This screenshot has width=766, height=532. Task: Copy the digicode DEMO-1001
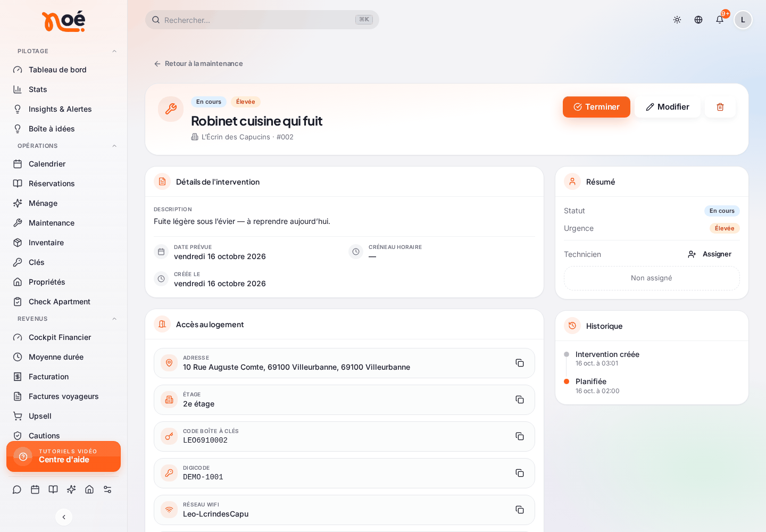click(x=520, y=473)
